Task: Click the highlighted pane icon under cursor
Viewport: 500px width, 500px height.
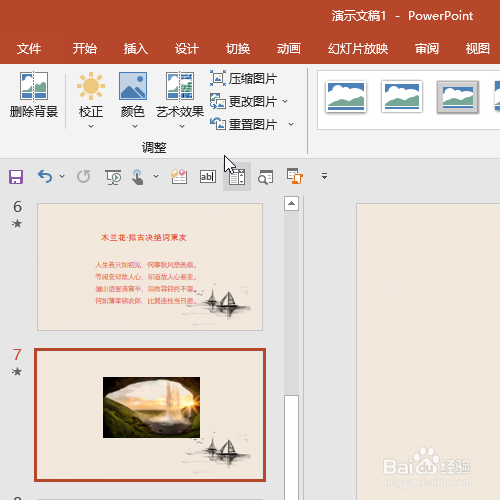Action: [237, 177]
